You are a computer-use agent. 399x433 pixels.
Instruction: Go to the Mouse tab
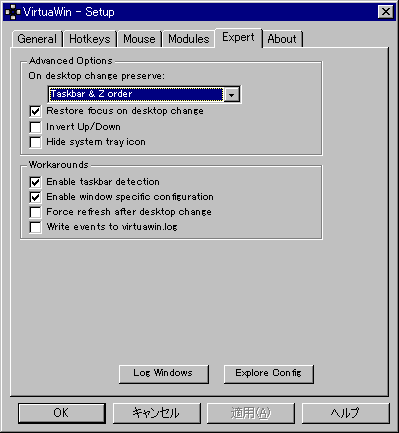pos(139,39)
